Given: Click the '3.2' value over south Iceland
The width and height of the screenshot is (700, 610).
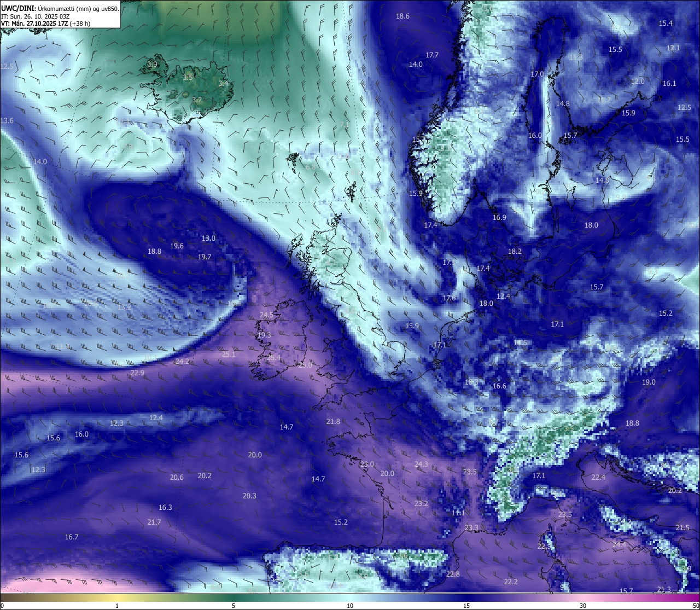Looking at the screenshot, I should [x=197, y=100].
